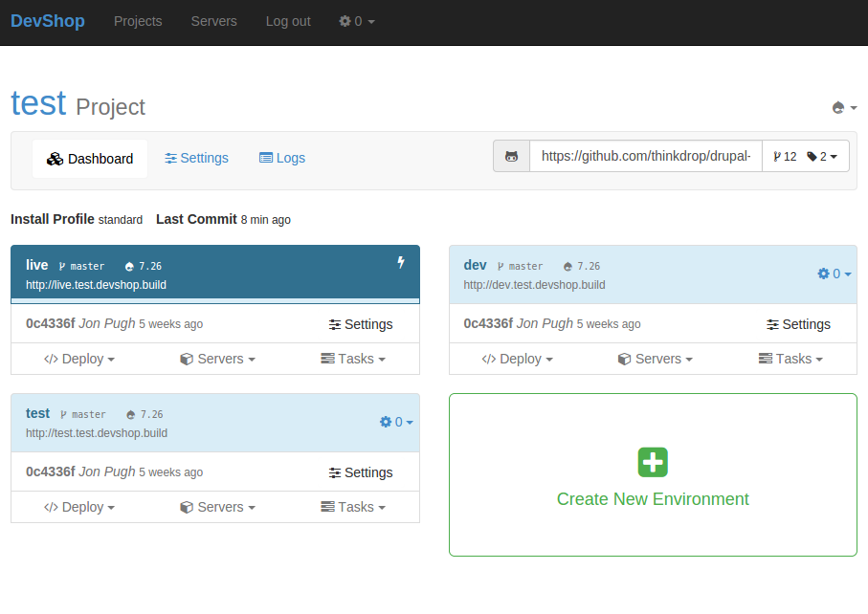
Task: Click the GitHub icon beside repository URL
Action: point(511,157)
